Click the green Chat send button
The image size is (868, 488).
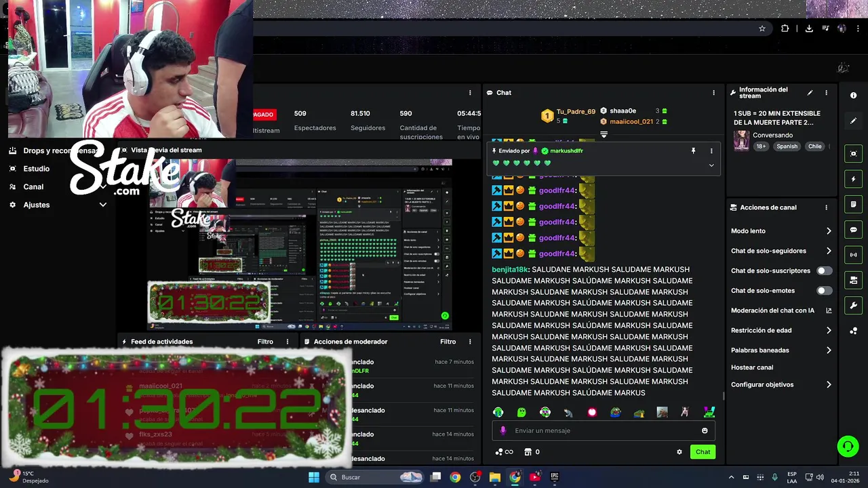[703, 452]
